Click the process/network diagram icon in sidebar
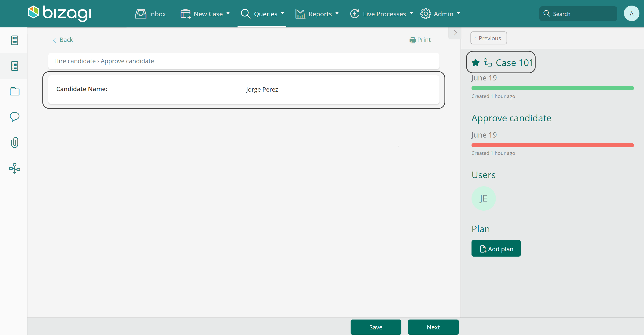Image resolution: width=644 pixels, height=335 pixels. coord(14,168)
